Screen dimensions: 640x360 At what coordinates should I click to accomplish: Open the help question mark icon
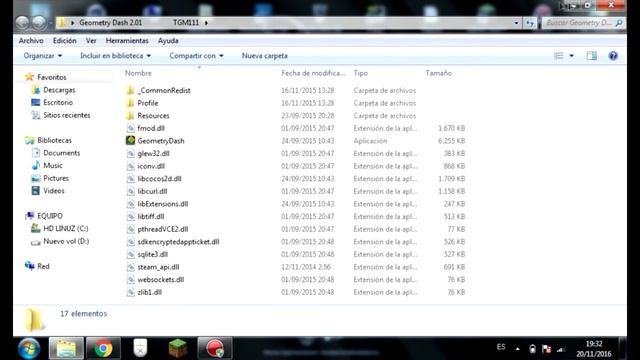[x=613, y=56]
